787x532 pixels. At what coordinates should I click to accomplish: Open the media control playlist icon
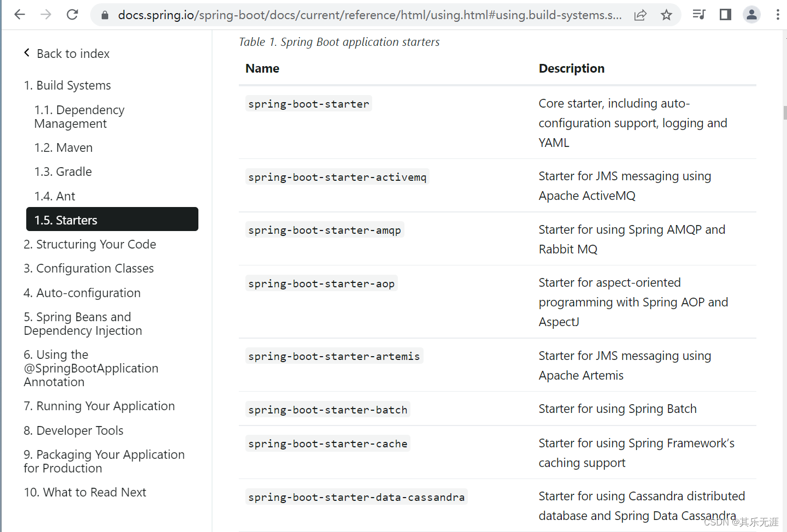[699, 15]
